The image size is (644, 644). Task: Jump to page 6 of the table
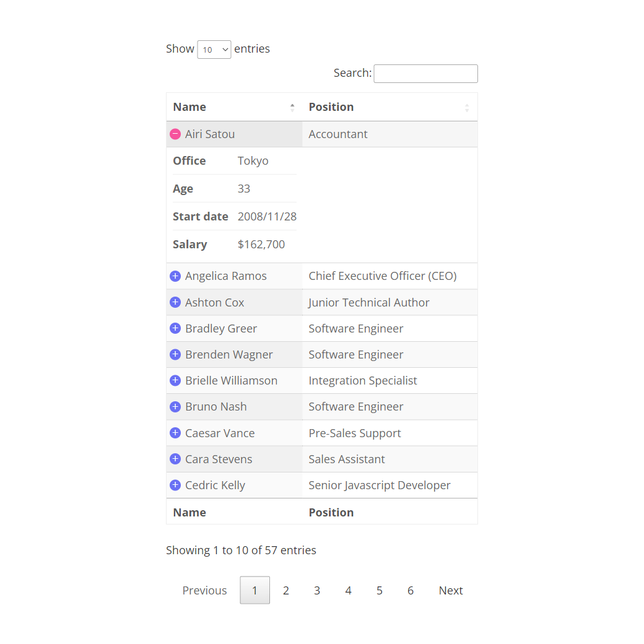[x=411, y=590]
